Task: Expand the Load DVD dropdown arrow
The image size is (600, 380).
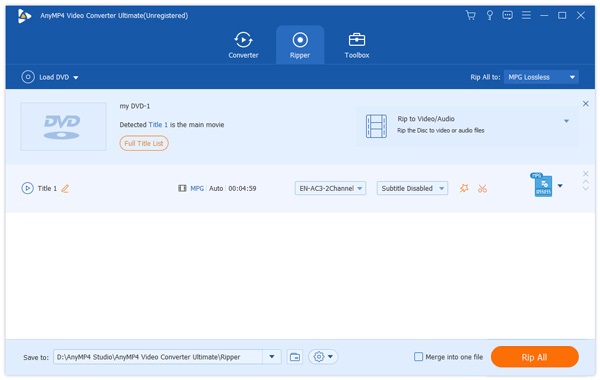Action: click(x=76, y=78)
